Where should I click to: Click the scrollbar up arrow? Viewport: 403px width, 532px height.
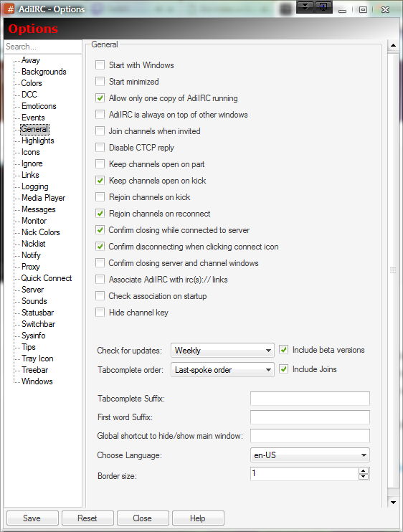tap(393, 45)
